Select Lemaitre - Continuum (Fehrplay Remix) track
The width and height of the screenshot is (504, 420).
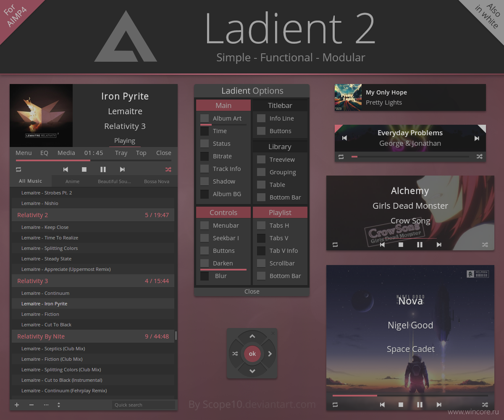click(93, 391)
